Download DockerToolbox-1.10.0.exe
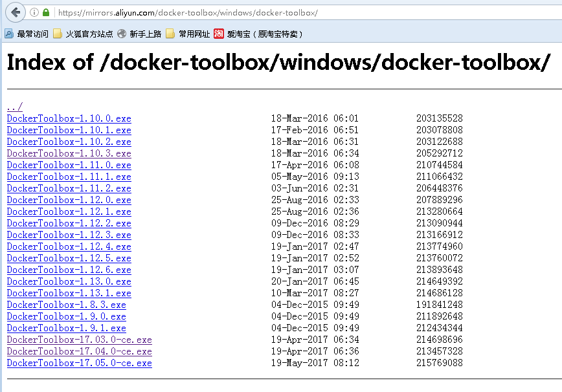The height and width of the screenshot is (392, 562). [69, 118]
